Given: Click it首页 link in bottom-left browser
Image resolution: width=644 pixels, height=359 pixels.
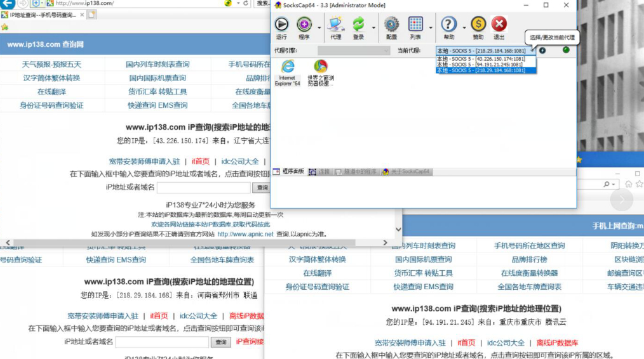Looking at the screenshot, I should click(159, 316).
